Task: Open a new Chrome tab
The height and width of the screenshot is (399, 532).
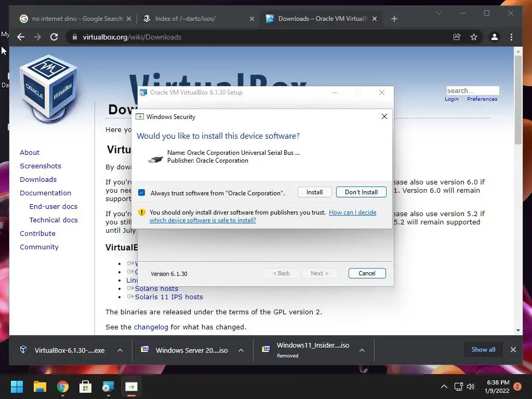Action: (x=394, y=19)
